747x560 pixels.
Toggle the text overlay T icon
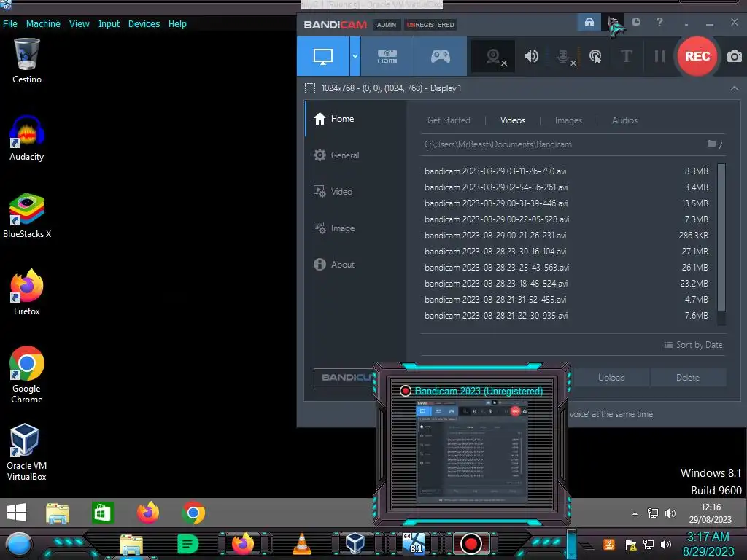pyautogui.click(x=627, y=57)
